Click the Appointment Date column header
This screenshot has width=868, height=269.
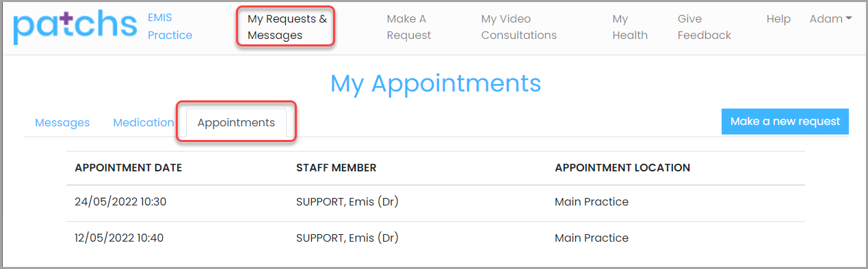[129, 167]
